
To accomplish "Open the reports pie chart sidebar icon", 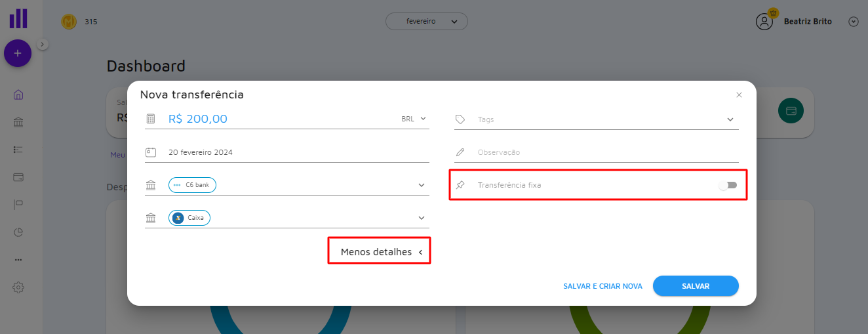I will [18, 232].
